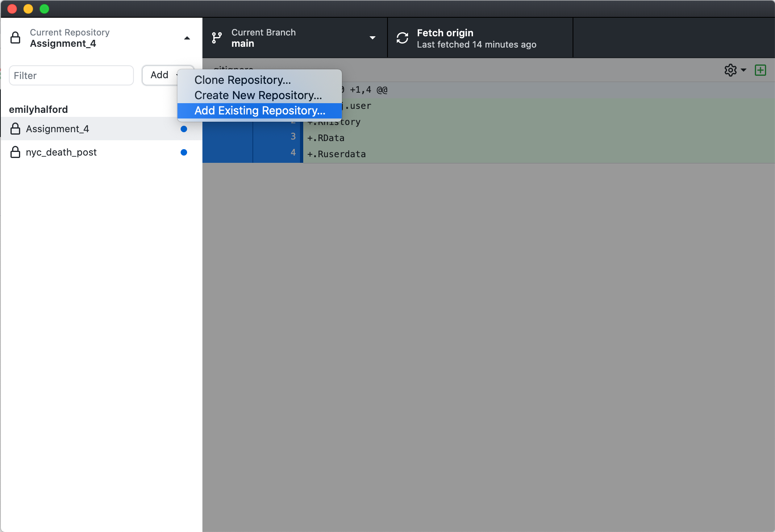
Task: Choose Clone Repository... from the Add menu
Action: point(242,80)
